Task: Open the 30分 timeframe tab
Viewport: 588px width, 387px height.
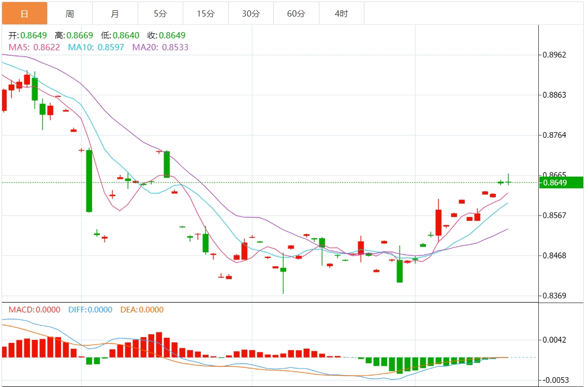Action: point(251,13)
